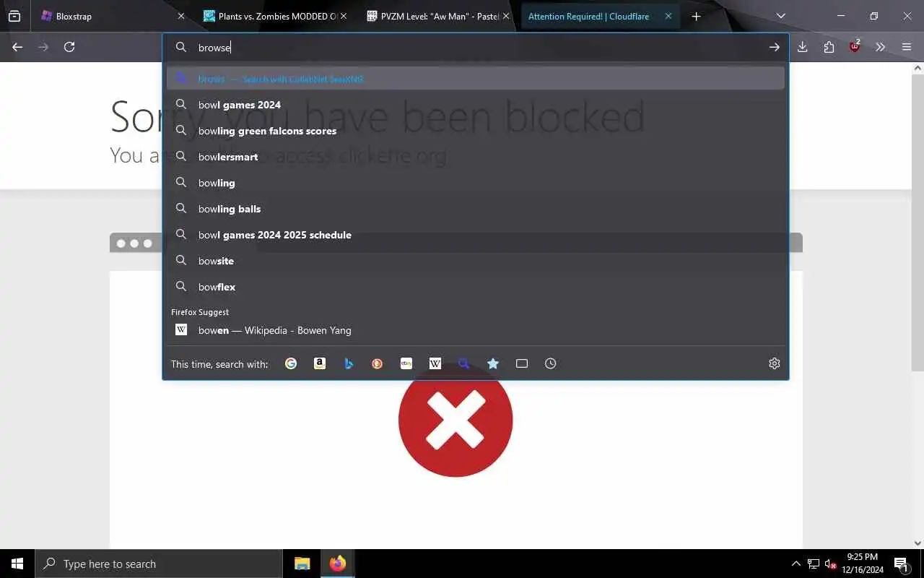Click the muted volume tray icon
The width and height of the screenshot is (924, 578).
(x=831, y=564)
